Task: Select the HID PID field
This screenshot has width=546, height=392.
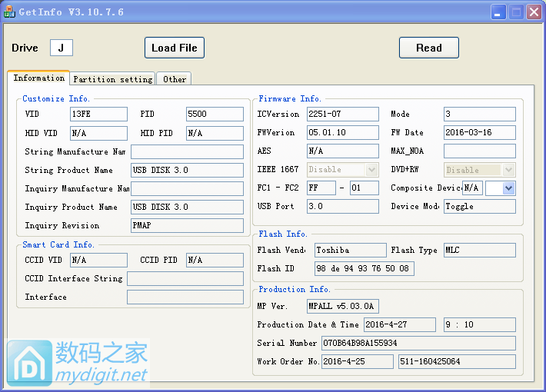Action: [215, 133]
